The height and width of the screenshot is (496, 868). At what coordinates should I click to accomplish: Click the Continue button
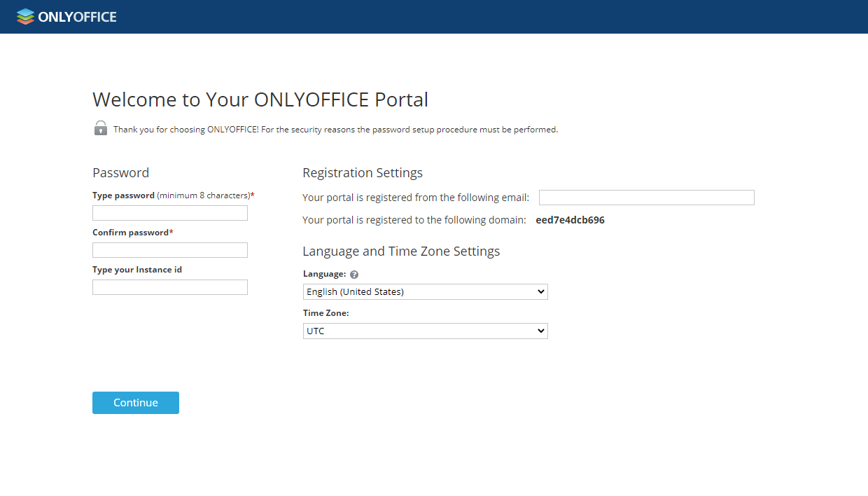(x=135, y=402)
